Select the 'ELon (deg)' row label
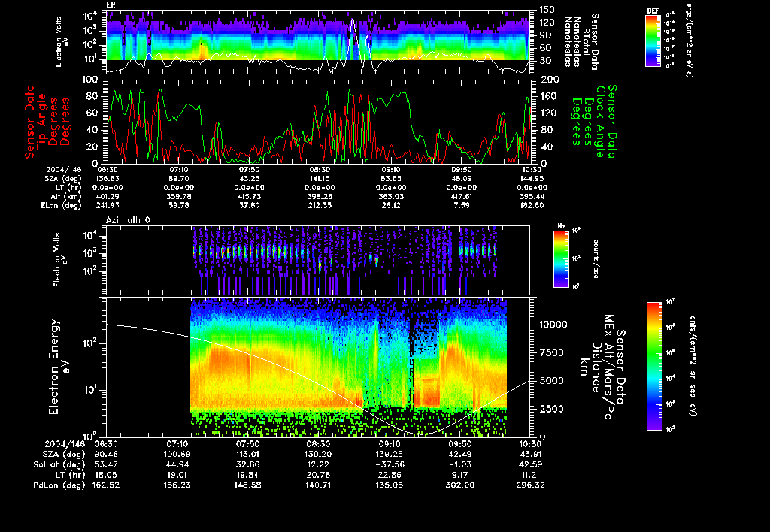Image resolution: width=770 pixels, height=532 pixels. coord(62,205)
